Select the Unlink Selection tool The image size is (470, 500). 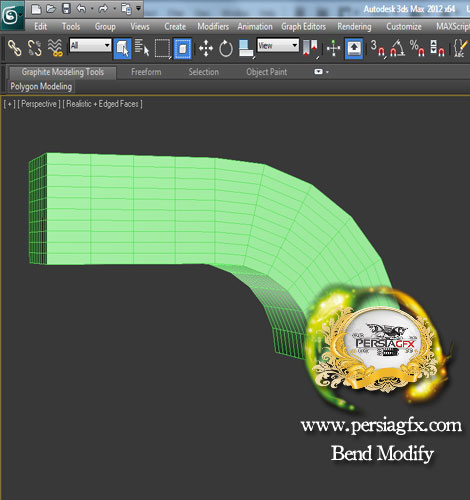(35, 48)
